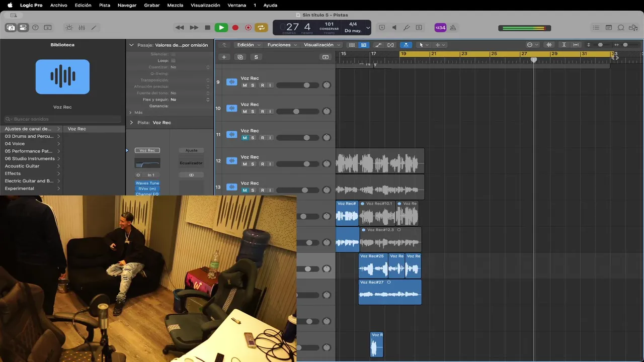Add a new track with plus button
The image size is (644, 362).
(x=224, y=57)
